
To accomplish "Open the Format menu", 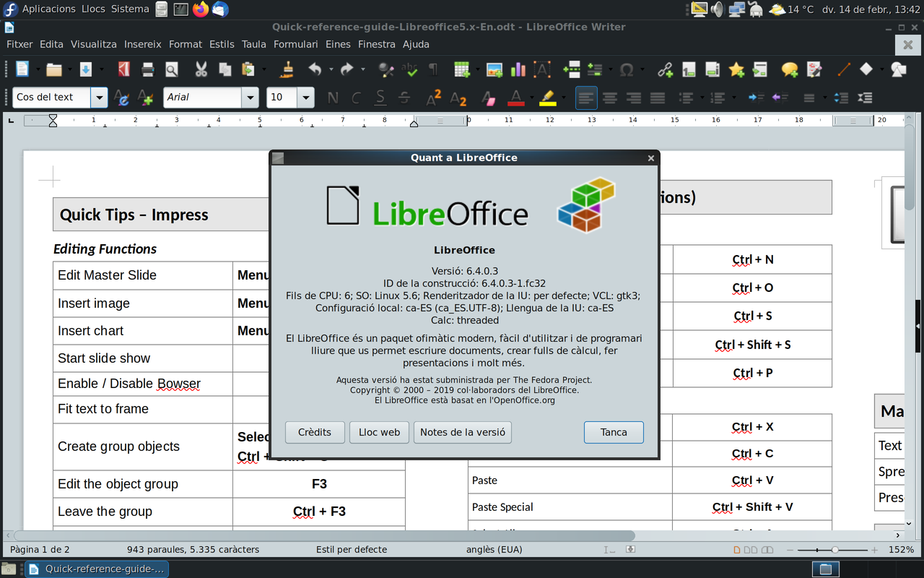I will 186,44.
